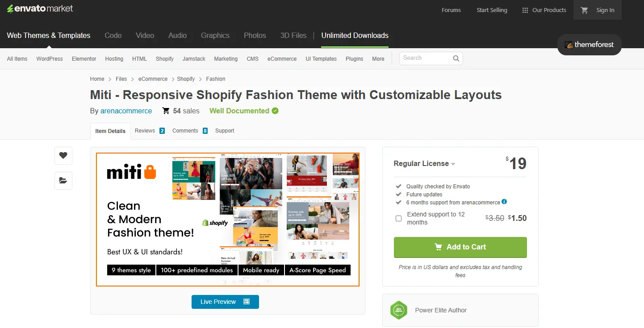Click the eCommerce breadcrumb
This screenshot has height=328, width=644.
click(153, 79)
